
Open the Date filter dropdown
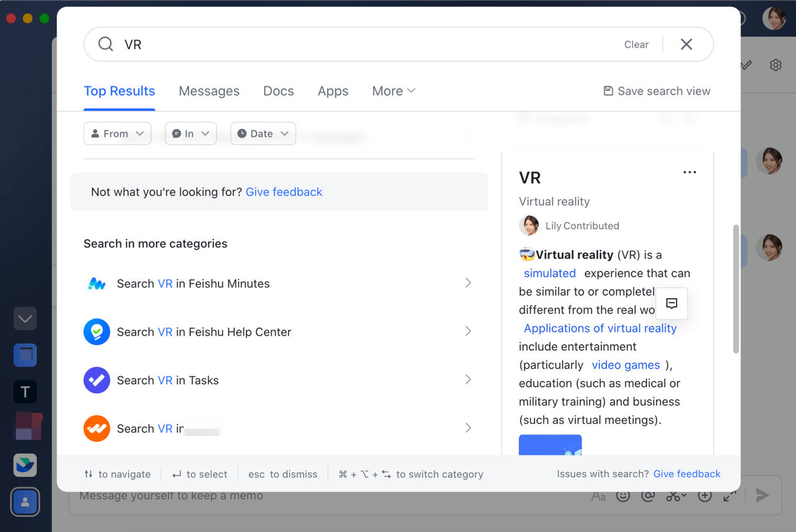click(262, 133)
